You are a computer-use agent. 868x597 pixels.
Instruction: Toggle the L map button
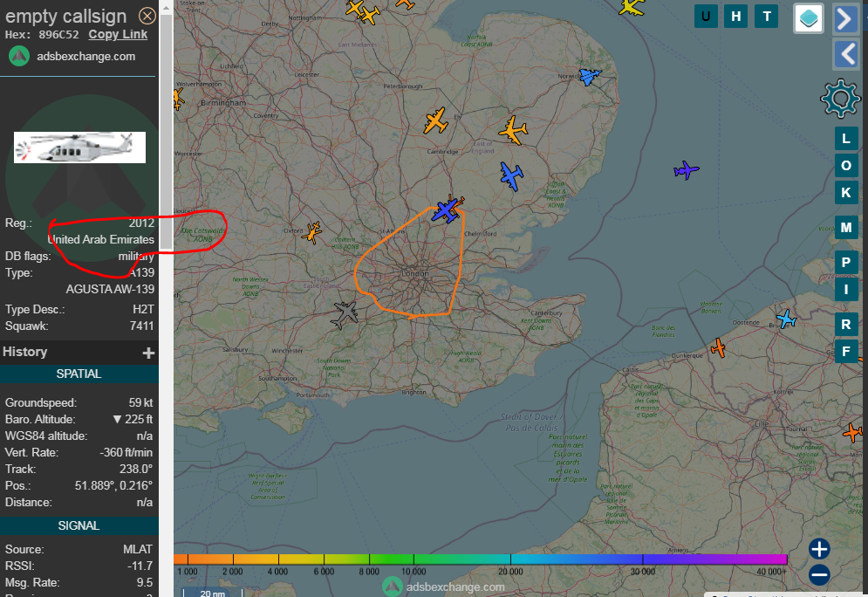[x=846, y=139]
